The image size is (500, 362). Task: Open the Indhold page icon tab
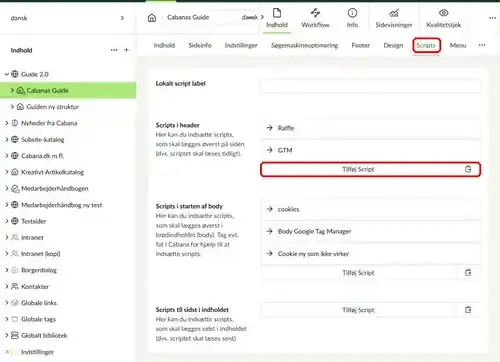(x=277, y=18)
